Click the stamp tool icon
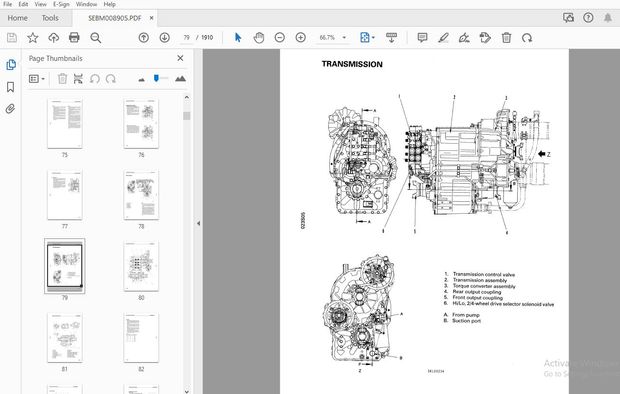The image size is (620, 394). 485,38
